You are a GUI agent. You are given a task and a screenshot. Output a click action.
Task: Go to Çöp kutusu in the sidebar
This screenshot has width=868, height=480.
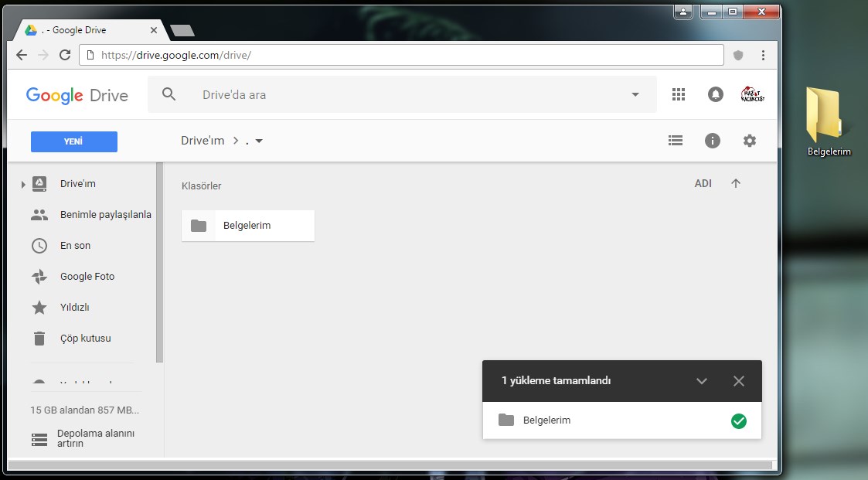(x=85, y=339)
